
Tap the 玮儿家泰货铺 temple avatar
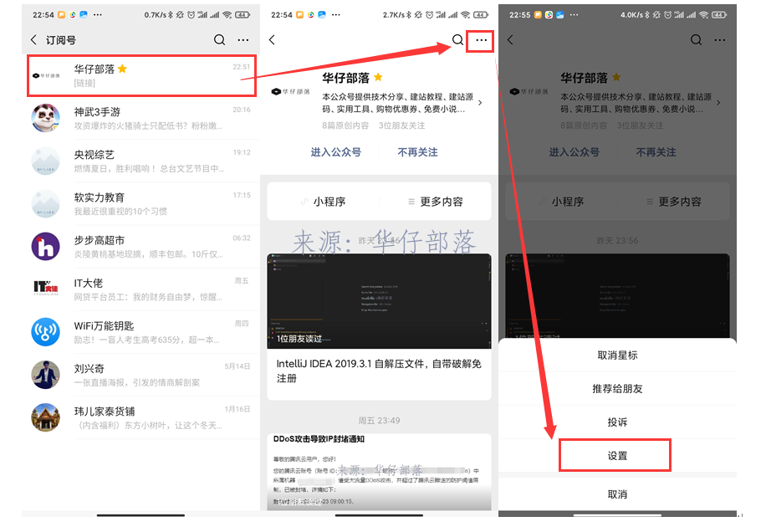45,417
